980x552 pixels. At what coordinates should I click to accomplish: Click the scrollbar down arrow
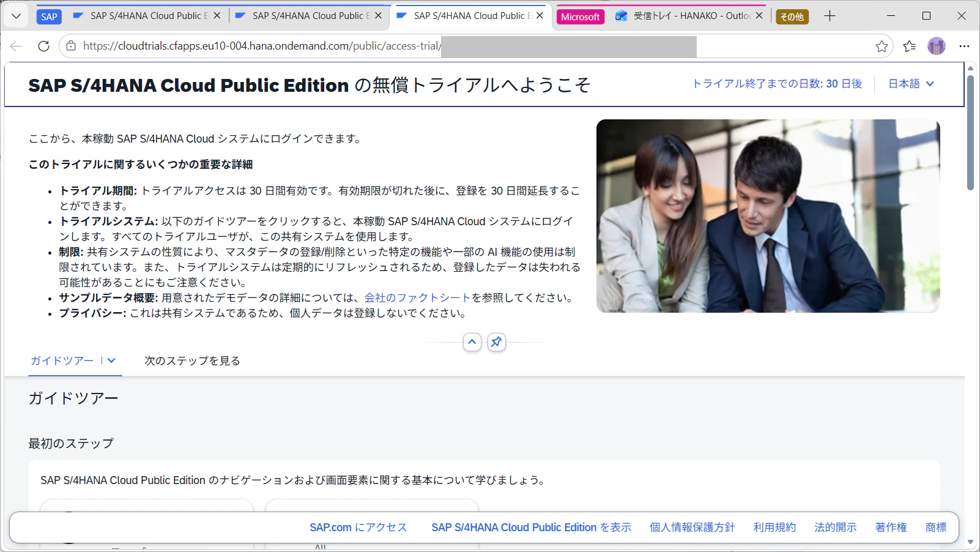click(970, 542)
